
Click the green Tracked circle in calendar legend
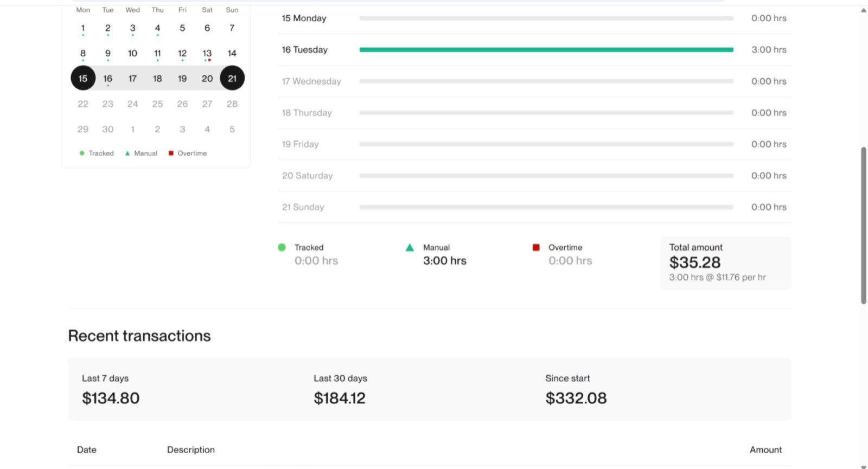(82, 153)
